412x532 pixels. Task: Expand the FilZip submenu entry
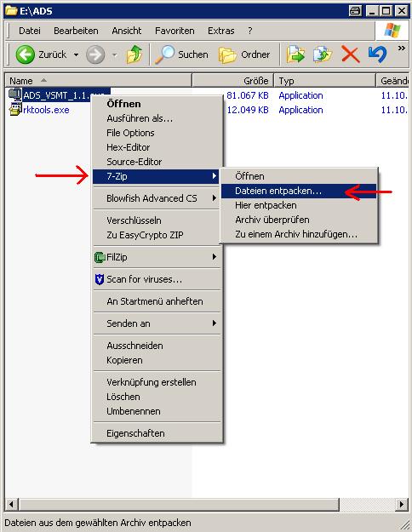point(157,257)
